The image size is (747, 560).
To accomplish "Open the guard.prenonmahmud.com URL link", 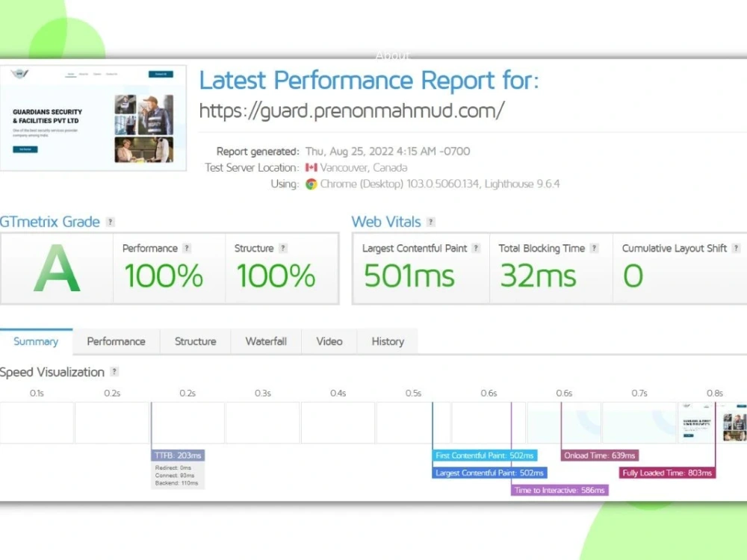I will point(352,111).
